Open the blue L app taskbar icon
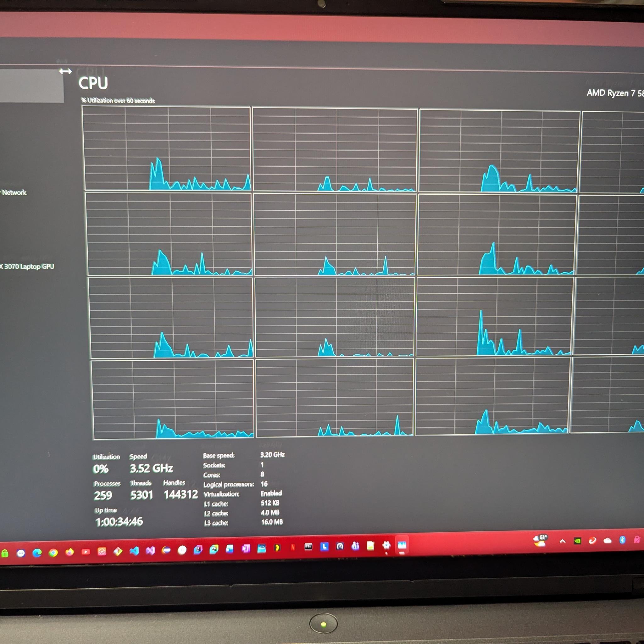Screen dimensions: 644x644 point(324,546)
